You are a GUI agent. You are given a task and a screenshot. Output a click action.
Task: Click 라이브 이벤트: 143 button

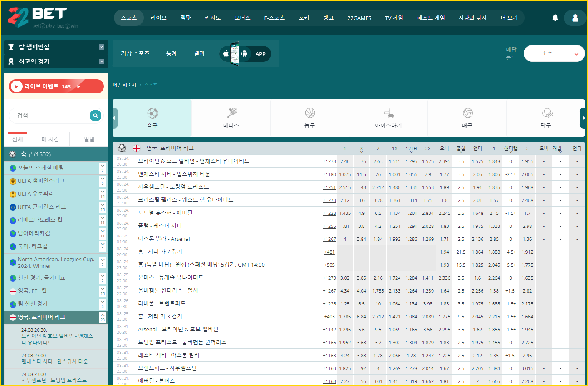click(56, 86)
